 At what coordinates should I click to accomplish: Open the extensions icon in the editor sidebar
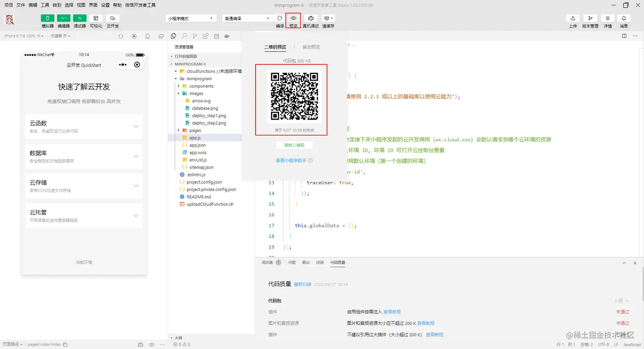[x=206, y=36]
